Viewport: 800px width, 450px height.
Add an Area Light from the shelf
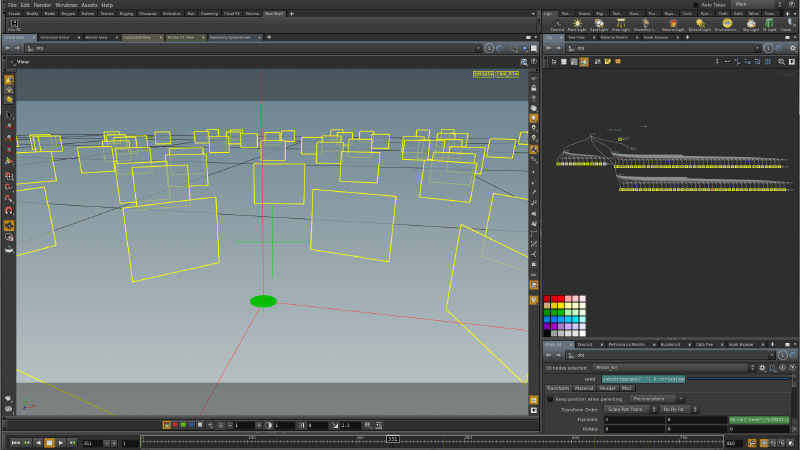point(623,25)
